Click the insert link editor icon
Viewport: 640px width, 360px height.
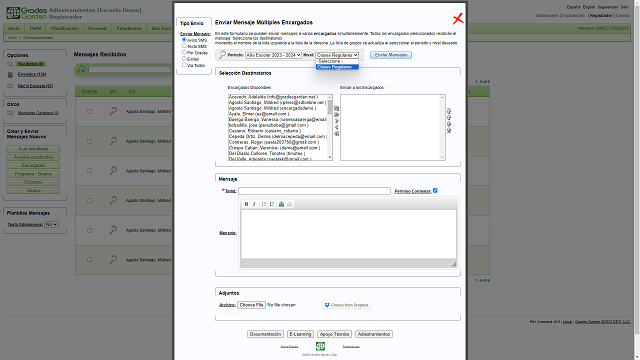pyautogui.click(x=281, y=204)
